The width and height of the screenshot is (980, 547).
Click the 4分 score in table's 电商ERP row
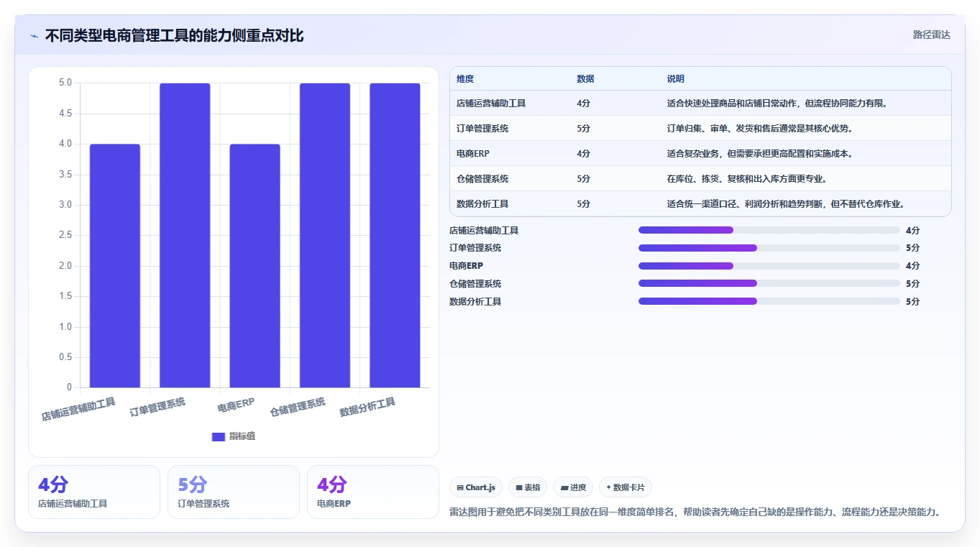point(583,154)
